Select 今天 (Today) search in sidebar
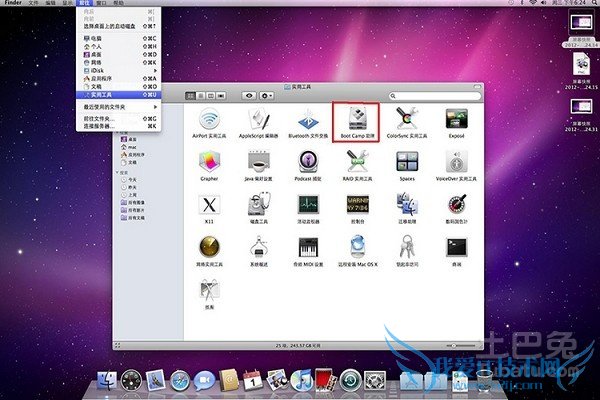The height and width of the screenshot is (400, 600). [x=129, y=180]
